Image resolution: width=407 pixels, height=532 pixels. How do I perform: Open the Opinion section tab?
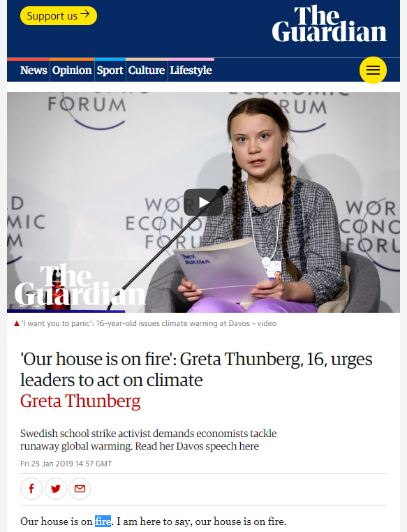pos(72,71)
